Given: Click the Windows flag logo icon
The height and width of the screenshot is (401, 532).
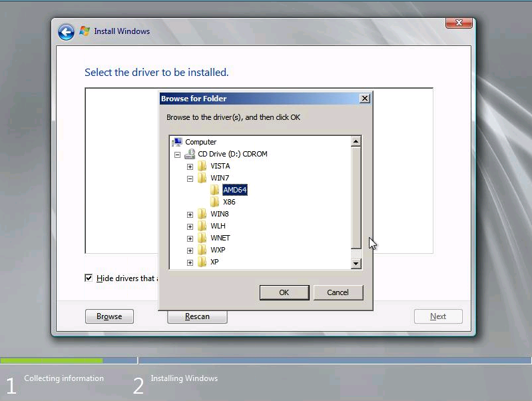Looking at the screenshot, I should coord(85,31).
